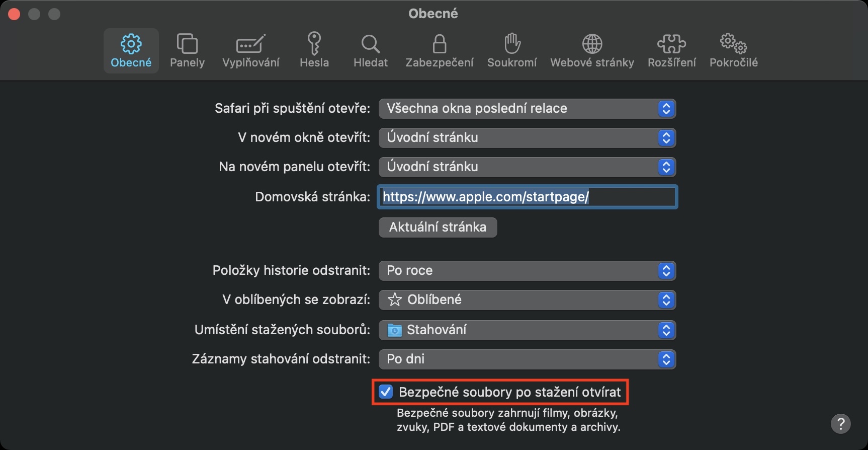Open the Webové stránky globe icon
868x450 pixels.
(x=592, y=44)
